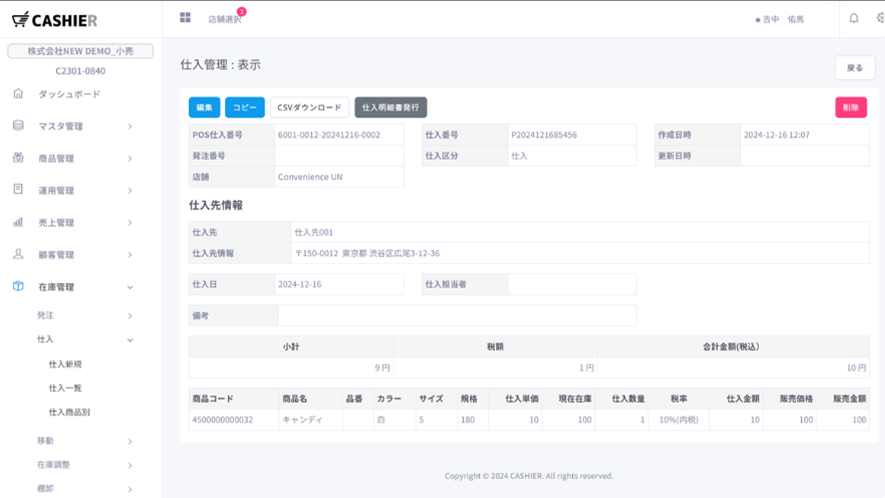Expand the マスタ管理 menu chevron
Image resolution: width=885 pixels, height=498 pixels.
coord(130,127)
